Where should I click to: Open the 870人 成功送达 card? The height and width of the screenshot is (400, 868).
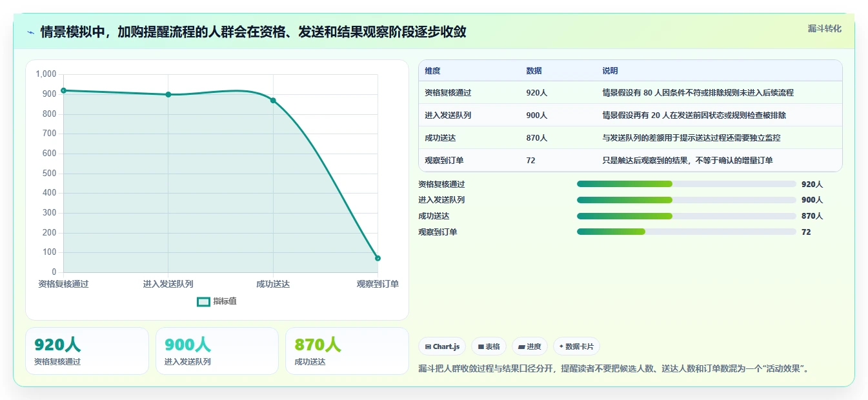click(x=347, y=351)
